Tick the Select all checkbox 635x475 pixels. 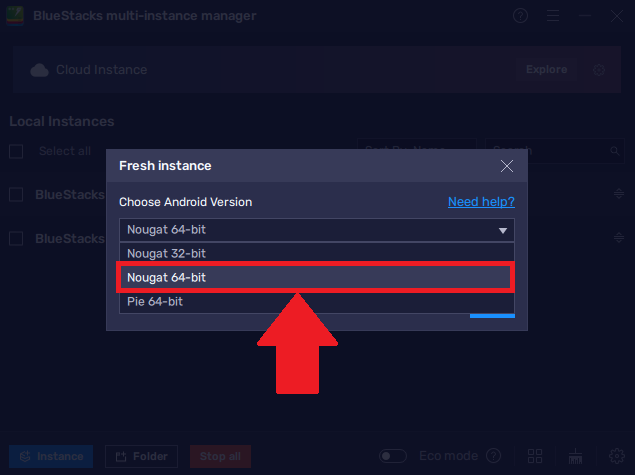pos(16,151)
